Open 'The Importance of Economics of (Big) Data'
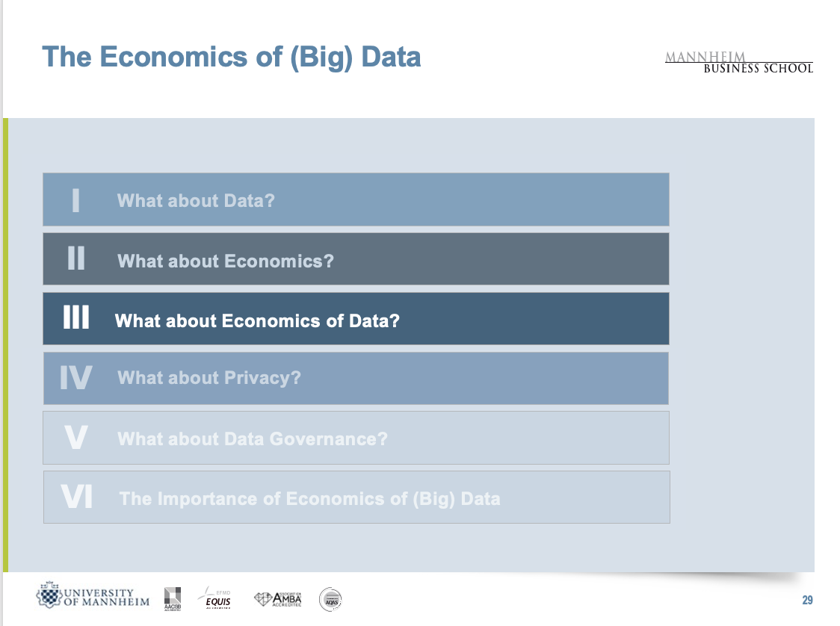The width and height of the screenshot is (840, 626). pyautogui.click(x=309, y=498)
